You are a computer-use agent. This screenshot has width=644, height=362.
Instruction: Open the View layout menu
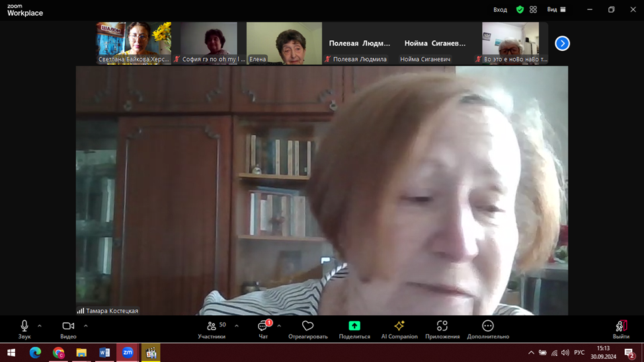point(556,10)
